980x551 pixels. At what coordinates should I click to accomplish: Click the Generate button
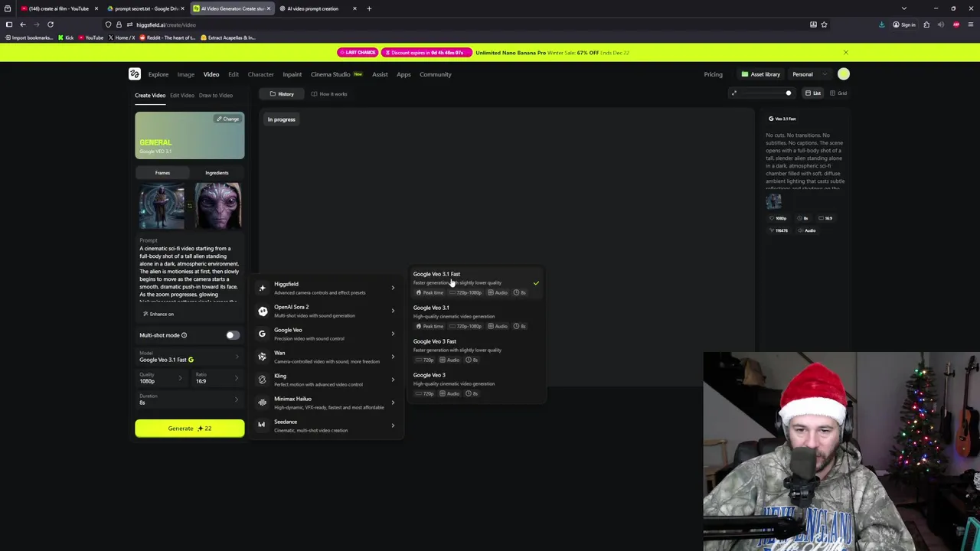point(190,429)
